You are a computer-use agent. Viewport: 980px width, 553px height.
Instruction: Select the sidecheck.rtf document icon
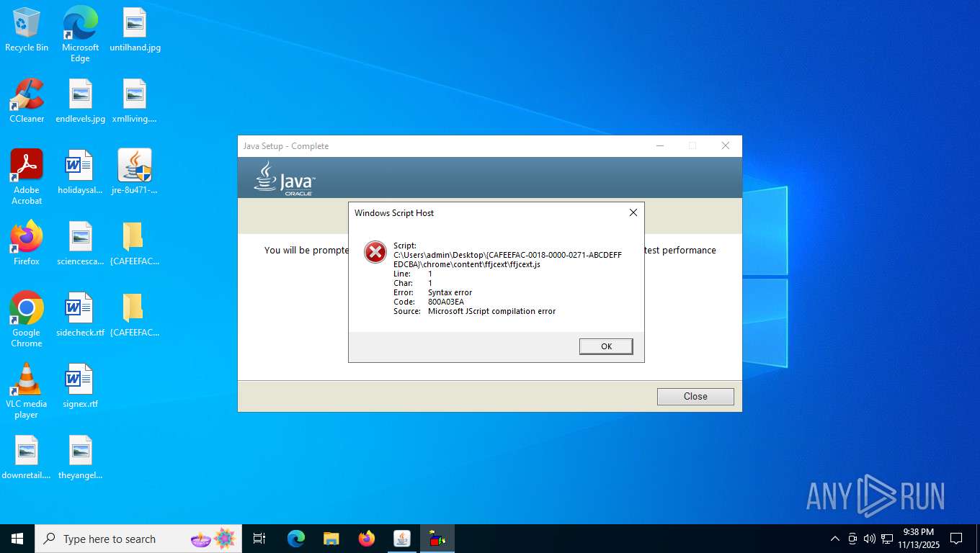(x=80, y=315)
